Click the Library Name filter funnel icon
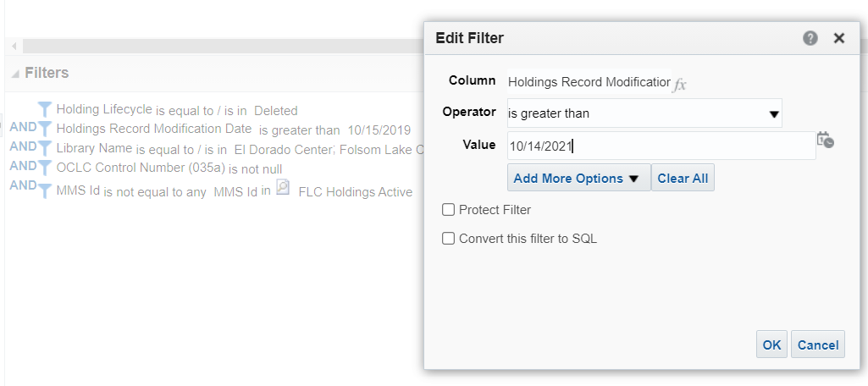Screen dimensions: 868x386 [x=45, y=148]
